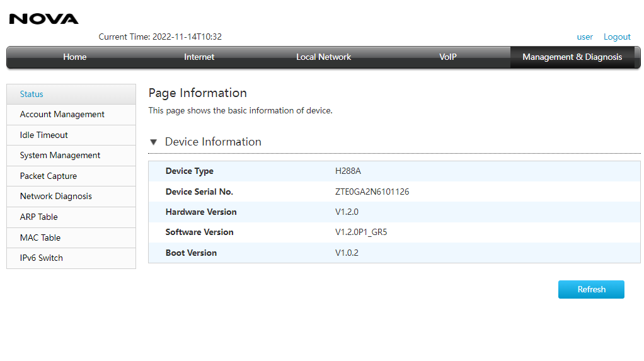Screen dimensions: 644x361
Task: Click the Refresh button
Action: (591, 290)
